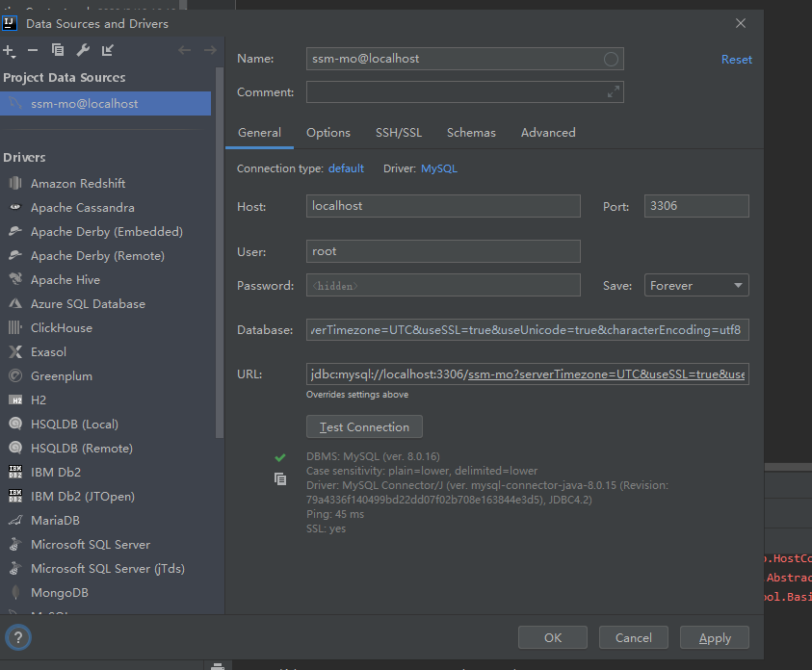Switch to the Schemas tab
This screenshot has width=812, height=670.
(471, 133)
